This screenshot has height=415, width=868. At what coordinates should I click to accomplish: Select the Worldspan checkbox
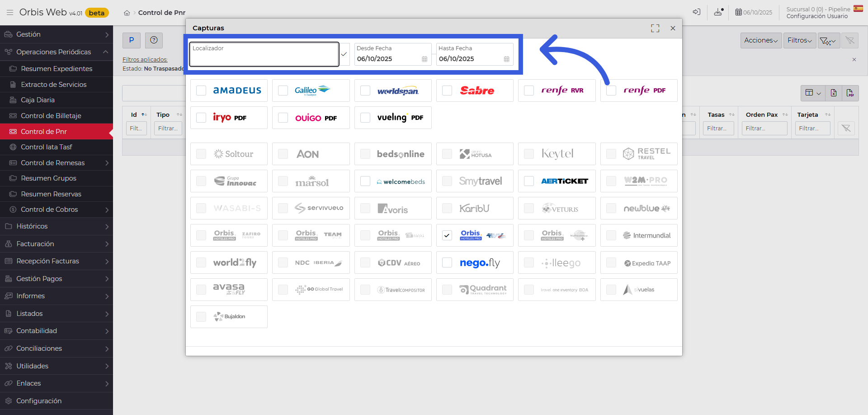pos(365,91)
